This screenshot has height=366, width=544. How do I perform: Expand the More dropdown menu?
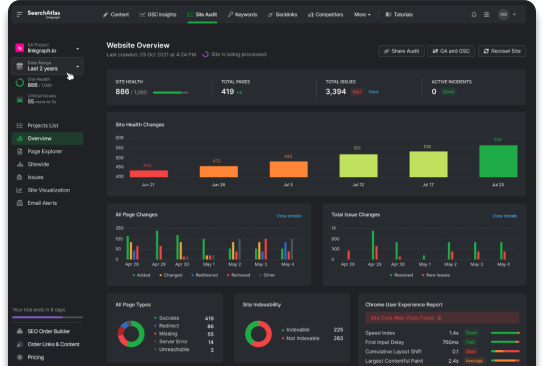coord(362,15)
